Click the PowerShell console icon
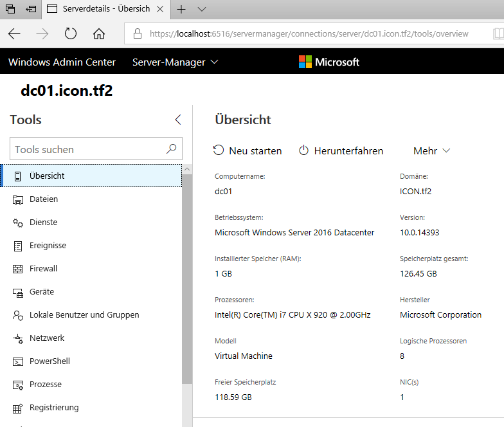504x427 pixels. [18, 361]
